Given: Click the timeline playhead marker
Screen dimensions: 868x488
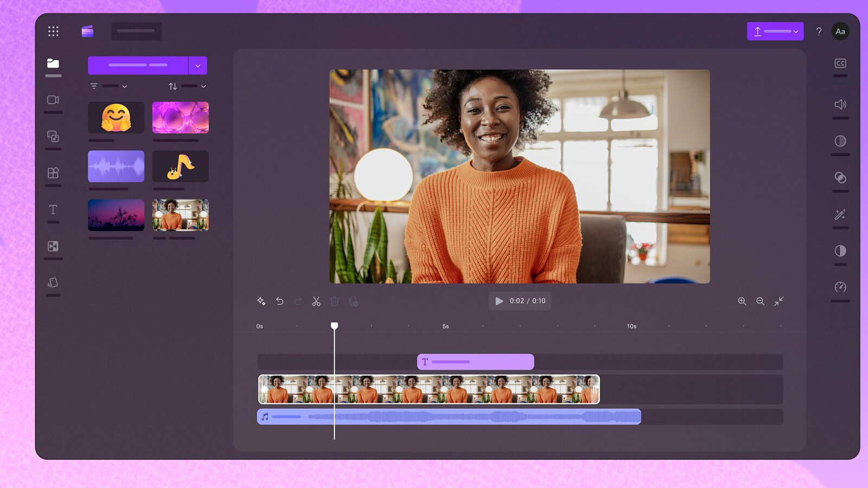Looking at the screenshot, I should coord(334,326).
